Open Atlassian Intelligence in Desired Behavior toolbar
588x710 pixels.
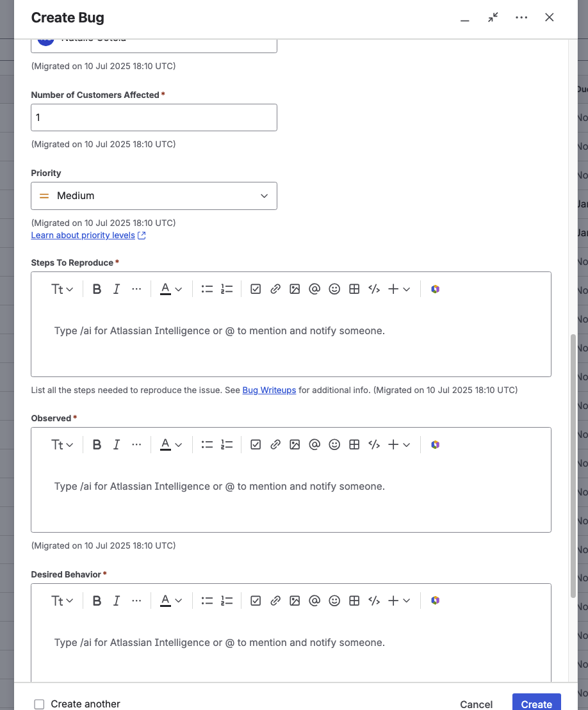click(436, 601)
